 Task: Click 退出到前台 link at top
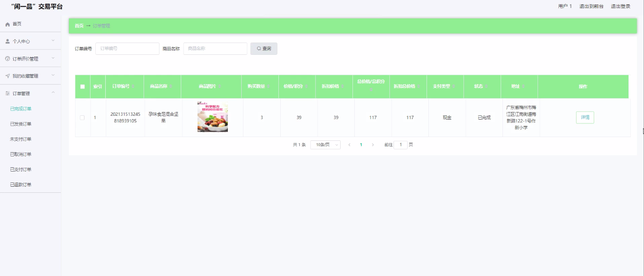[x=591, y=6]
